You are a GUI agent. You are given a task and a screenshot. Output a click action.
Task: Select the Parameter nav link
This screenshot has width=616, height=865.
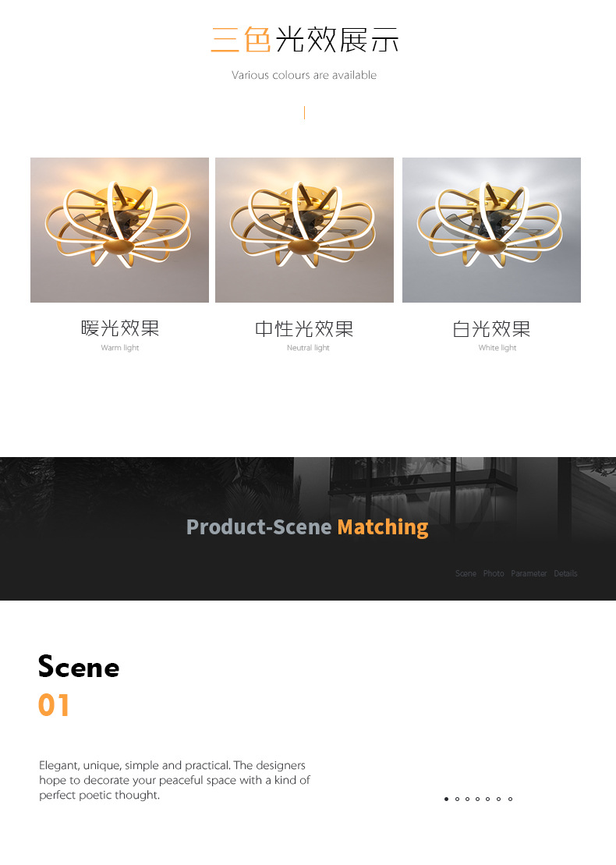coord(529,574)
